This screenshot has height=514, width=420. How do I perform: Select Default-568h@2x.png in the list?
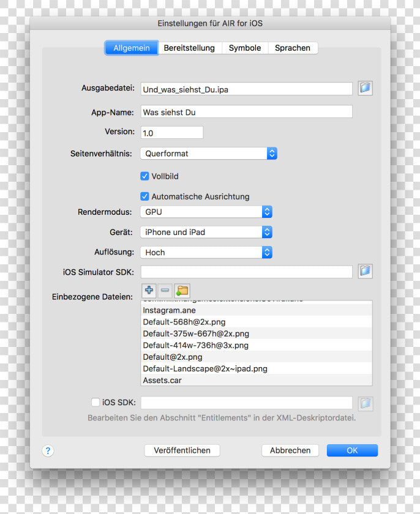pos(257,322)
